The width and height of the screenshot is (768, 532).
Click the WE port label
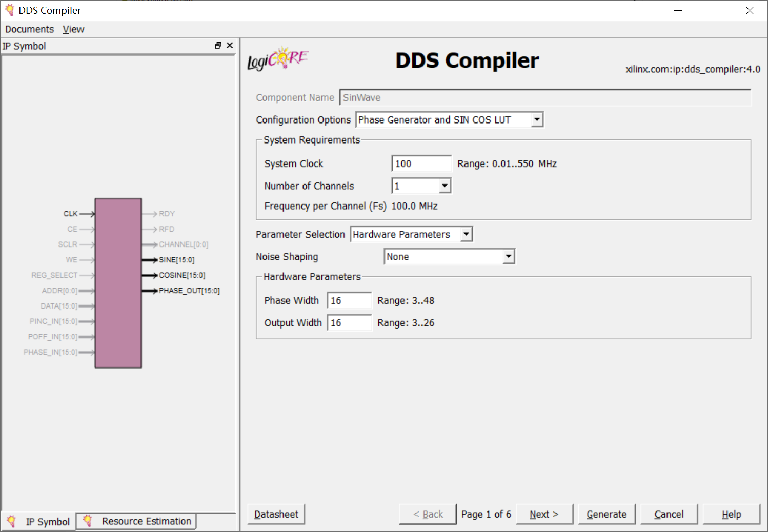click(x=72, y=260)
